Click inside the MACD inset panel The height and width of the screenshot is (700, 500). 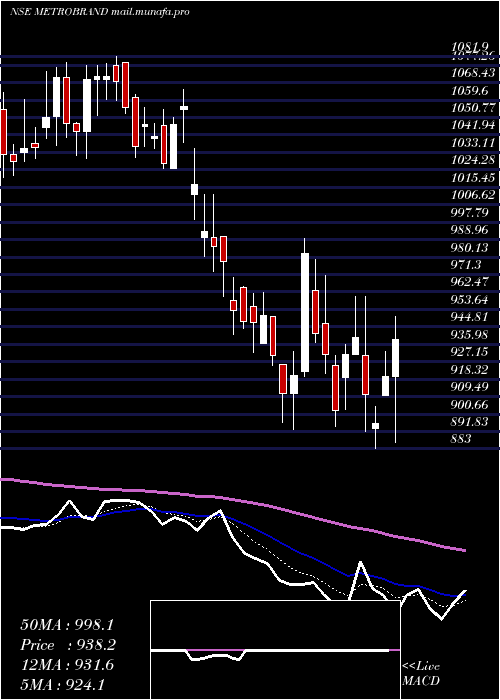point(275,650)
